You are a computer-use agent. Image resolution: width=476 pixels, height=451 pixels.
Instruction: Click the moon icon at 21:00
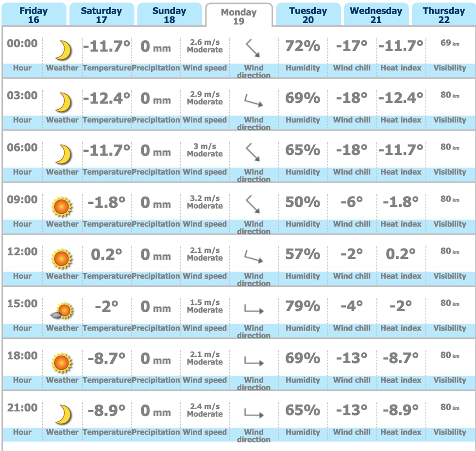63,414
